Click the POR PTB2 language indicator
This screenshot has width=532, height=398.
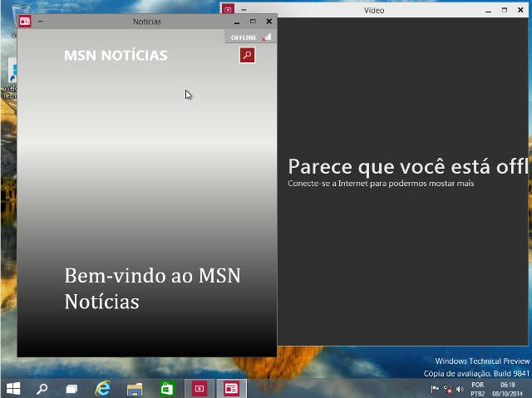(x=478, y=389)
